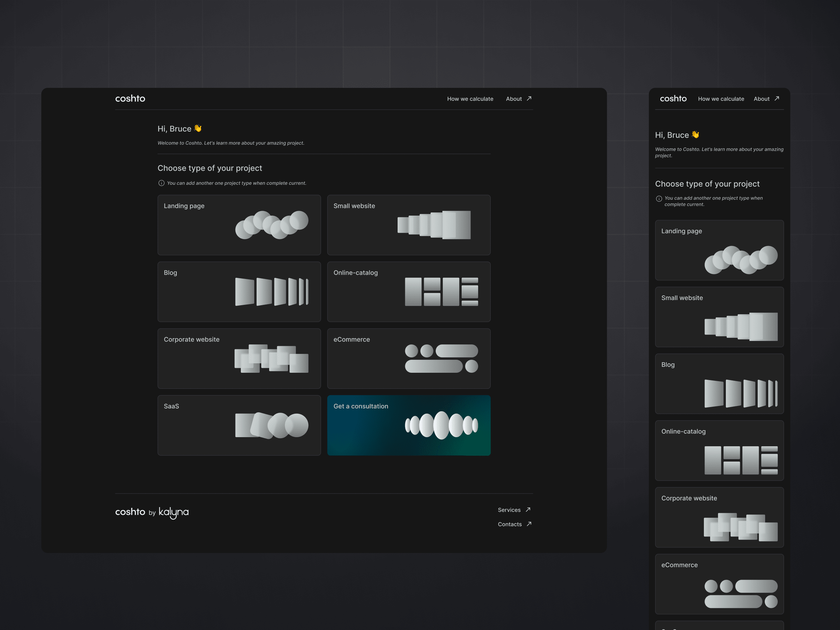Select the Small website card in mobile view

720,317
